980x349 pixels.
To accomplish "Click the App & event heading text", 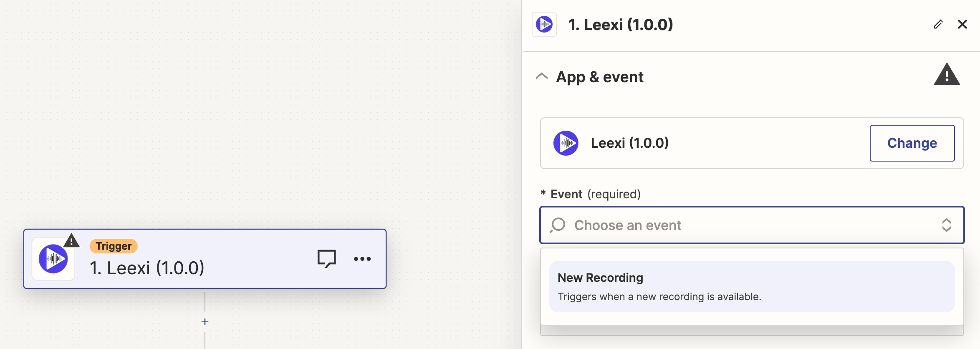I will tap(600, 77).
